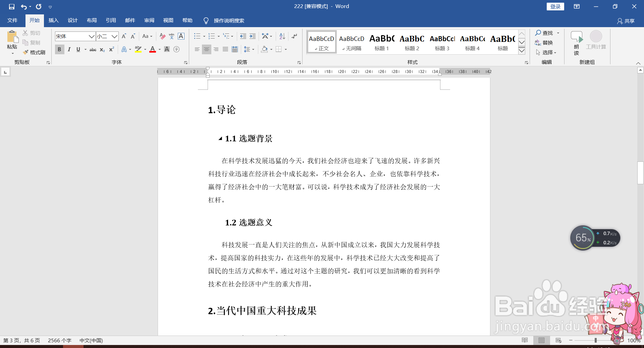644x348 pixels.
Task: Expand the styles gallery (More arrow)
Action: [x=522, y=51]
